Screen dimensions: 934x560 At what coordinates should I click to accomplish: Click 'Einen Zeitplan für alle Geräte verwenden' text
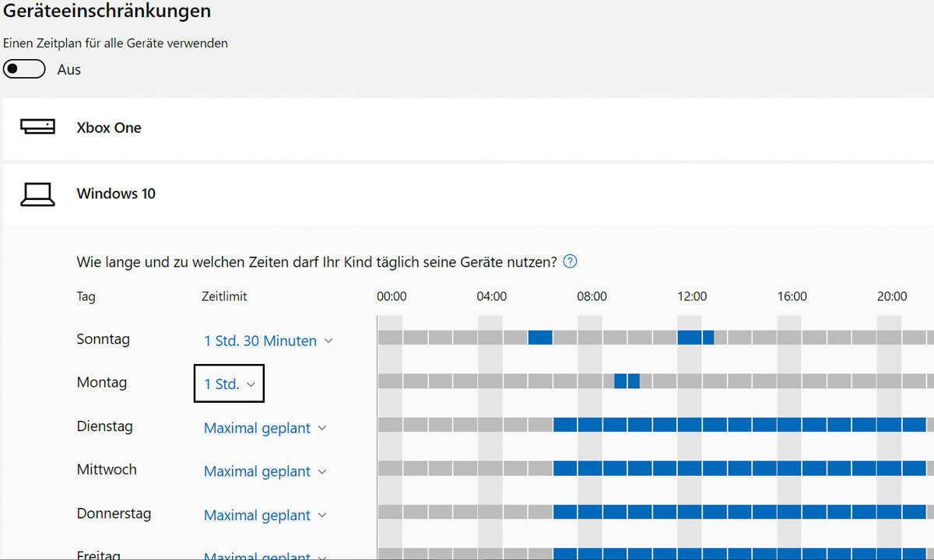116,44
